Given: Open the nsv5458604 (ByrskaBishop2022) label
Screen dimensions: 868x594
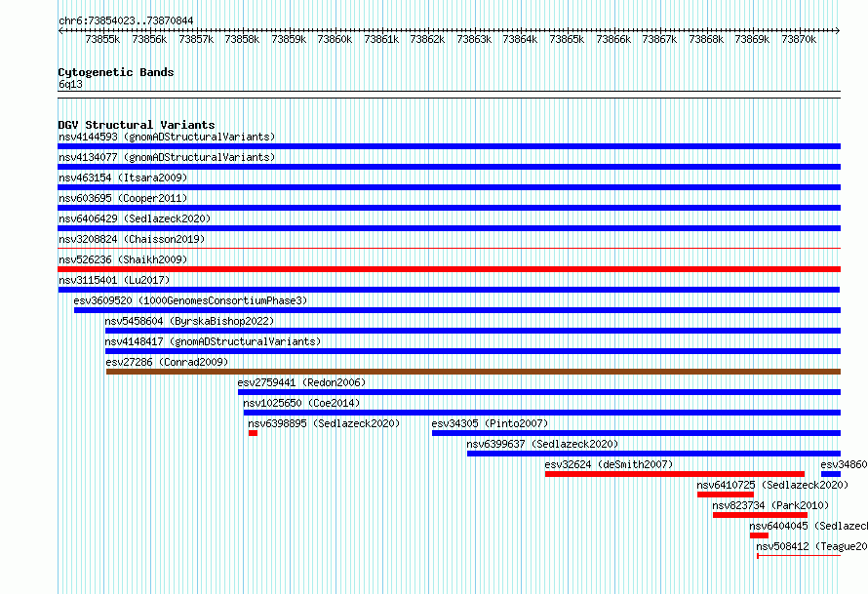Looking at the screenshot, I should click(189, 321).
